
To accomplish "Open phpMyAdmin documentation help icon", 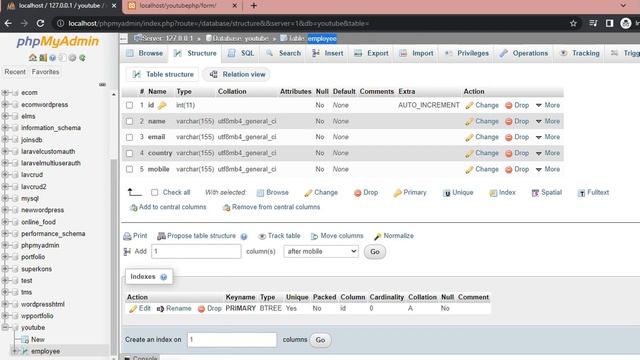I will [53, 58].
